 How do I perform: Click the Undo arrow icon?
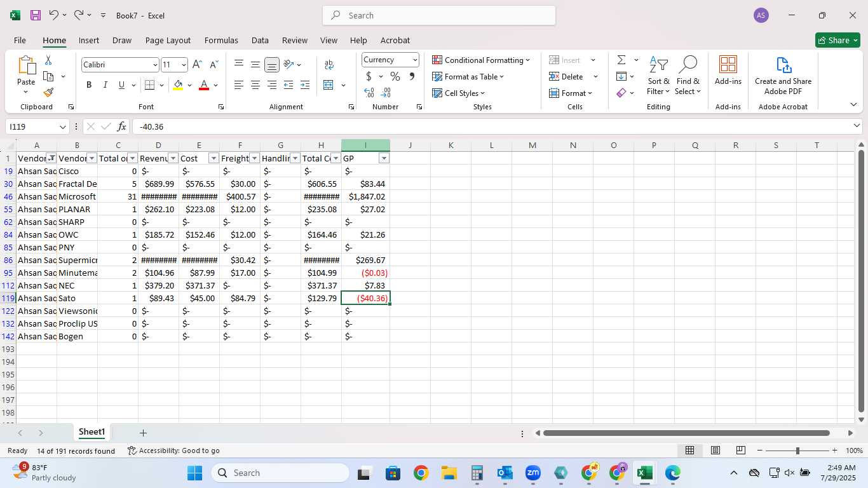click(53, 15)
